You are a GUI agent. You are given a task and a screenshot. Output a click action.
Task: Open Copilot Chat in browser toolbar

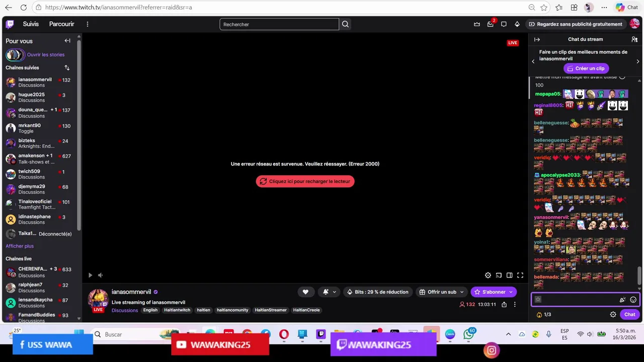point(627,8)
